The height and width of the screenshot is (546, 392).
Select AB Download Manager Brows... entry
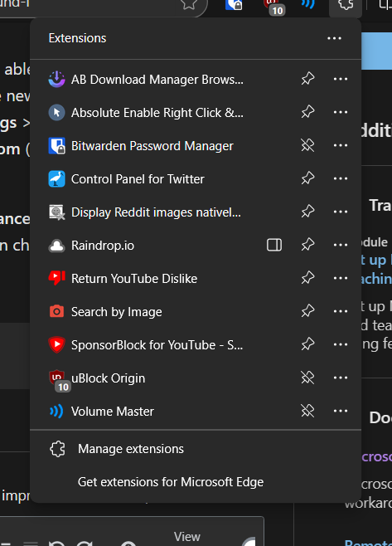(x=157, y=80)
